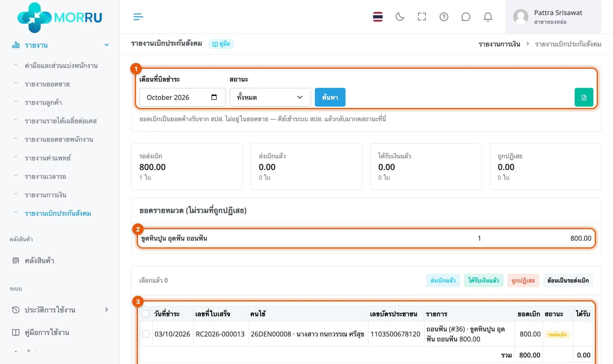Click the ค้นหา search button
613x364 pixels.
330,97
